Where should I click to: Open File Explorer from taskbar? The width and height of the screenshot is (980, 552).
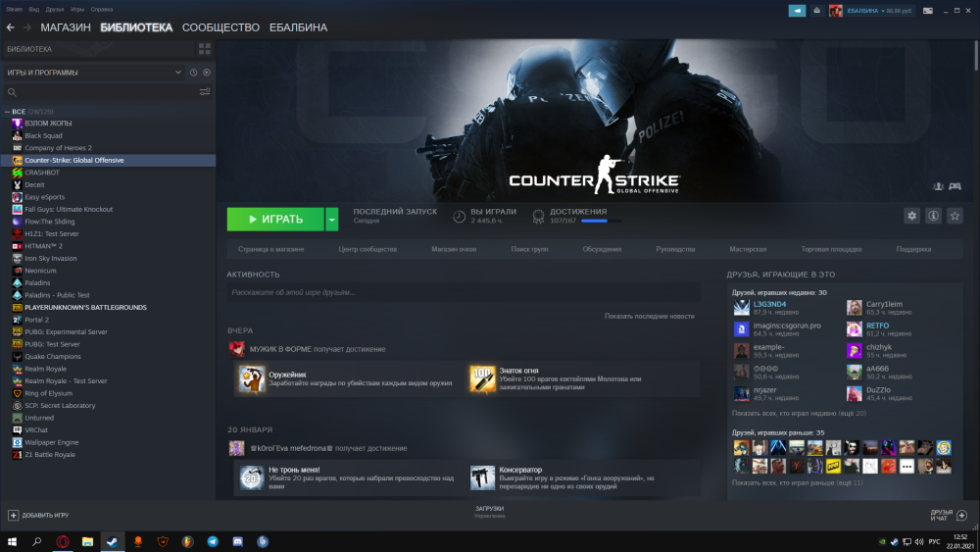pos(87,541)
